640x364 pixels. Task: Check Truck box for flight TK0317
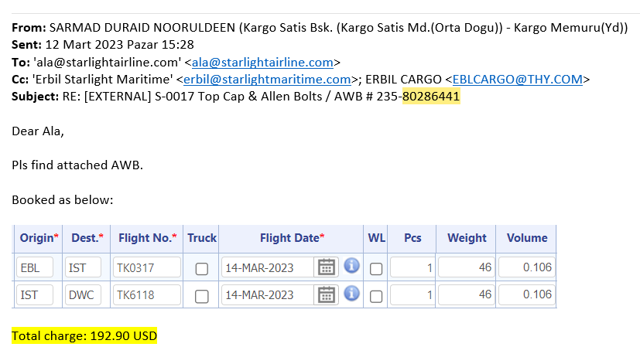coord(202,268)
